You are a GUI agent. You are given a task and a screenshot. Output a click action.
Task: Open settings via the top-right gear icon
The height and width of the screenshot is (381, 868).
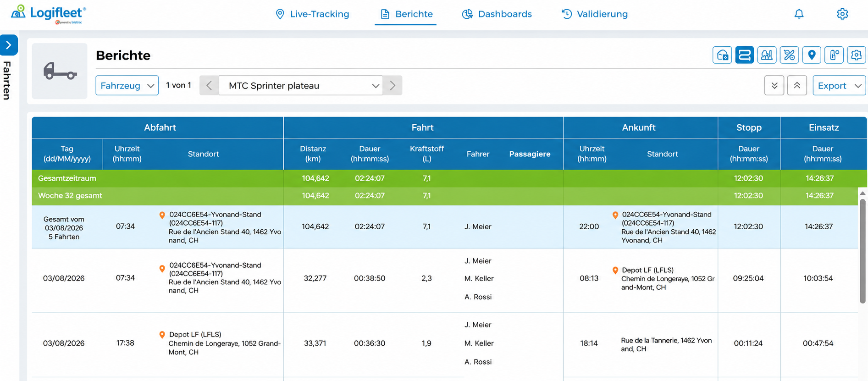click(x=842, y=14)
